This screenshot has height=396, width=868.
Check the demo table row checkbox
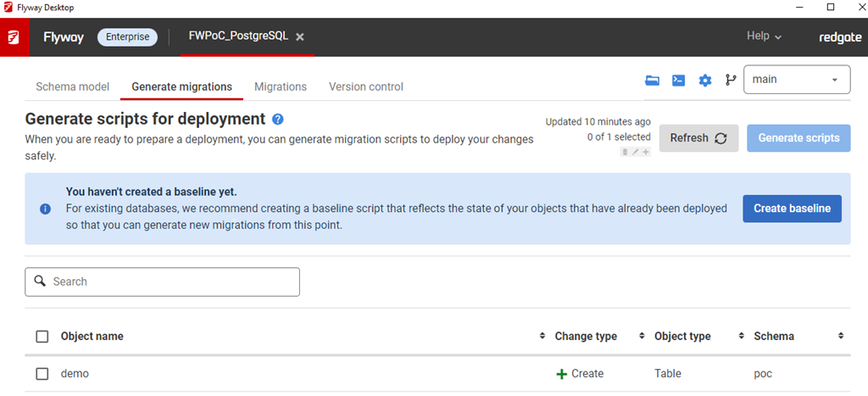42,374
